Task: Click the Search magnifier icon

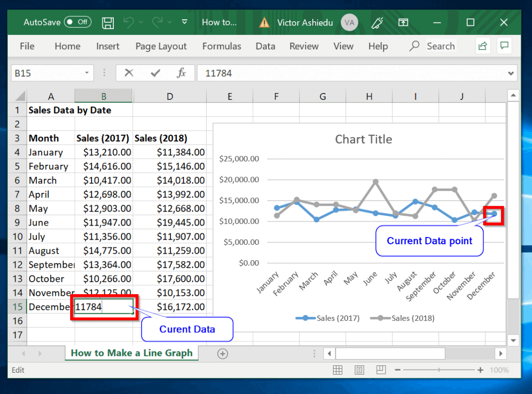Action: tap(414, 46)
